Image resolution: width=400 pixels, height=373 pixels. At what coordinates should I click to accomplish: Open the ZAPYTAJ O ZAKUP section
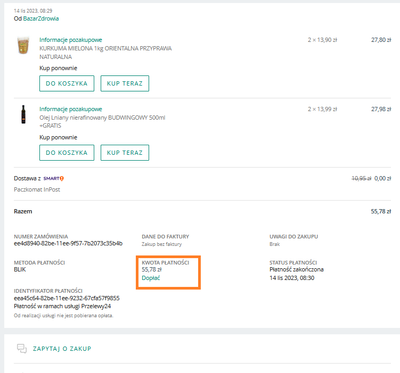(x=62, y=349)
